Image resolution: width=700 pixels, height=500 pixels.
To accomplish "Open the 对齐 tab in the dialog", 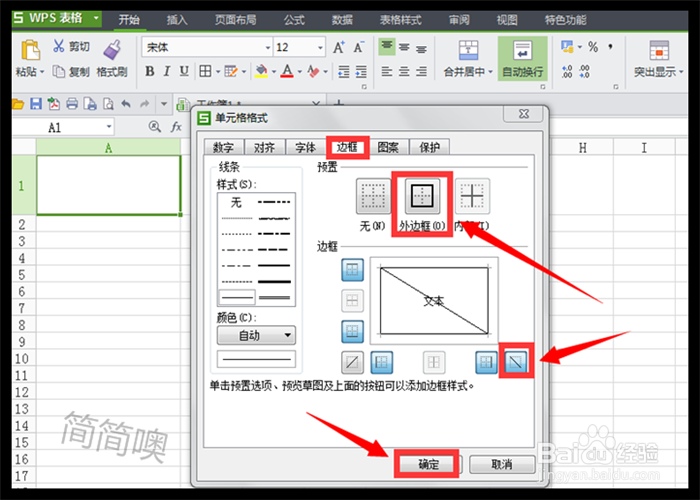I will 264,147.
